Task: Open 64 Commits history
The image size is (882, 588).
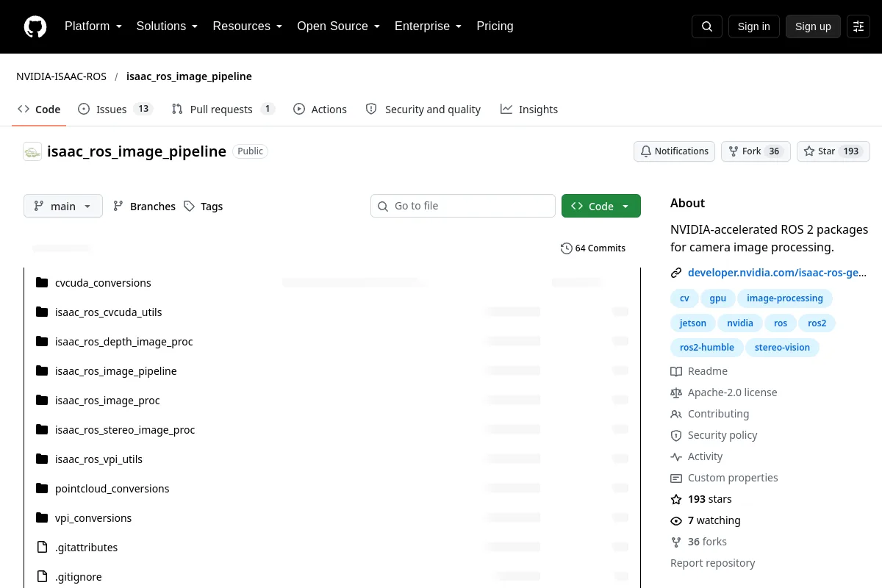Action: pyautogui.click(x=593, y=248)
